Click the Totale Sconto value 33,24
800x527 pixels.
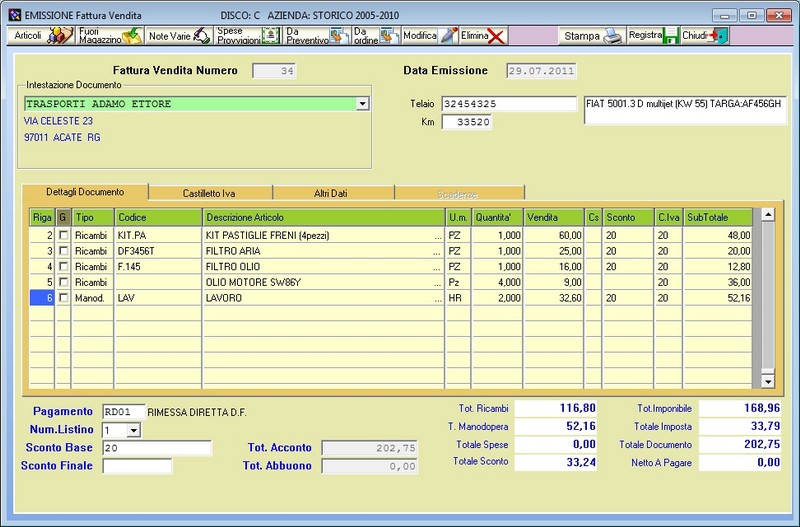pos(556,462)
